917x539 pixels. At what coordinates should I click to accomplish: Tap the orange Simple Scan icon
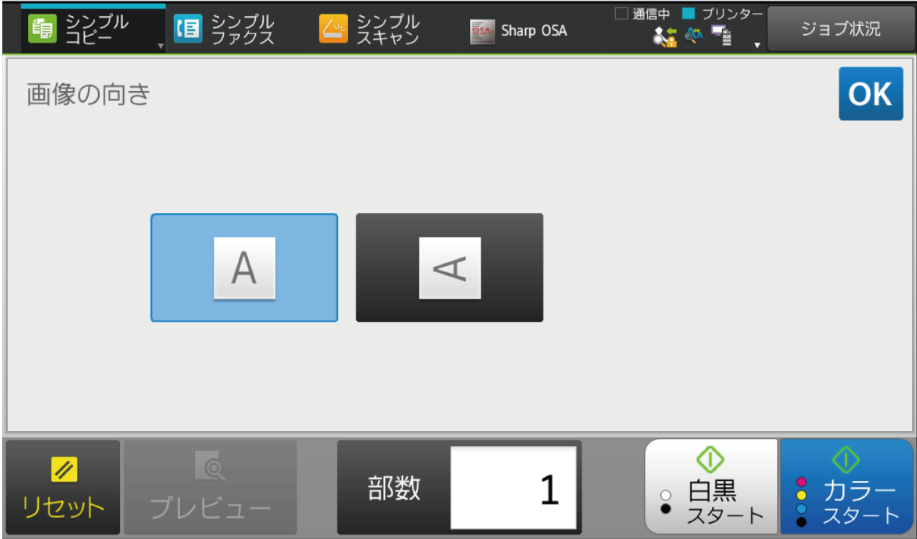(x=333, y=29)
